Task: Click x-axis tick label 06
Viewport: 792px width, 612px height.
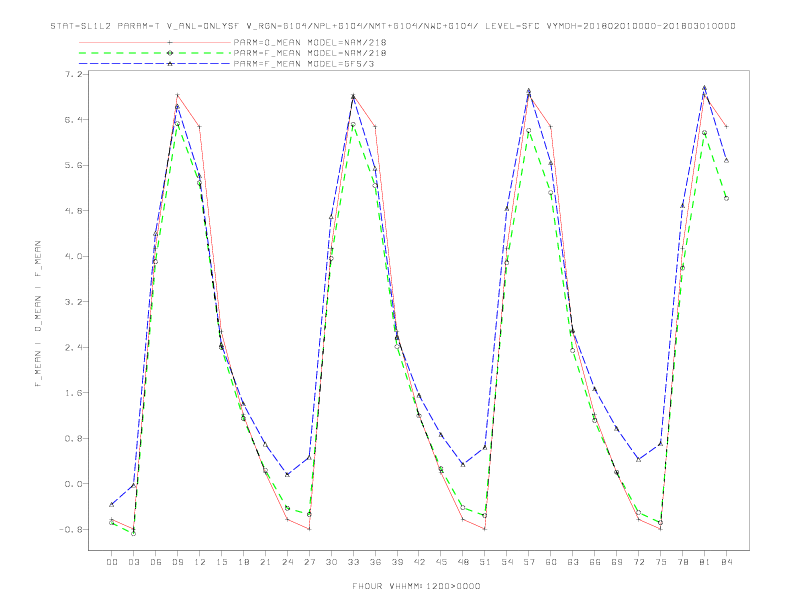Action: pyautogui.click(x=156, y=562)
